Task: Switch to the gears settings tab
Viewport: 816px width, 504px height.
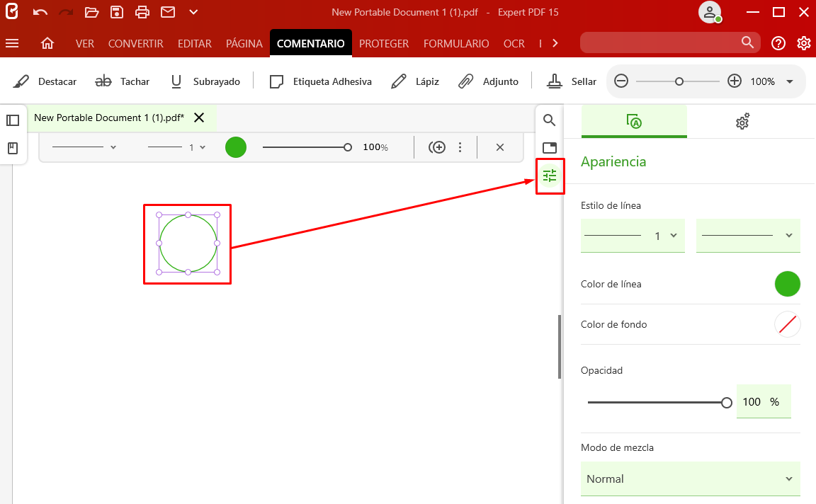Action: 742,121
